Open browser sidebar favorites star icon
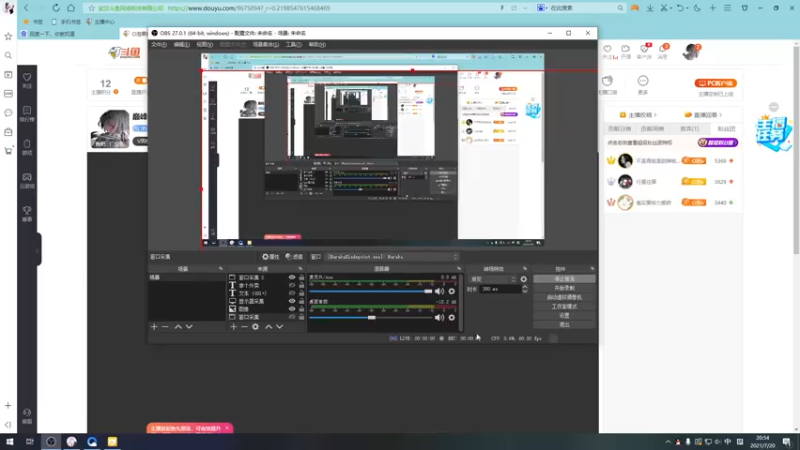The image size is (800, 450). pyautogui.click(x=8, y=36)
